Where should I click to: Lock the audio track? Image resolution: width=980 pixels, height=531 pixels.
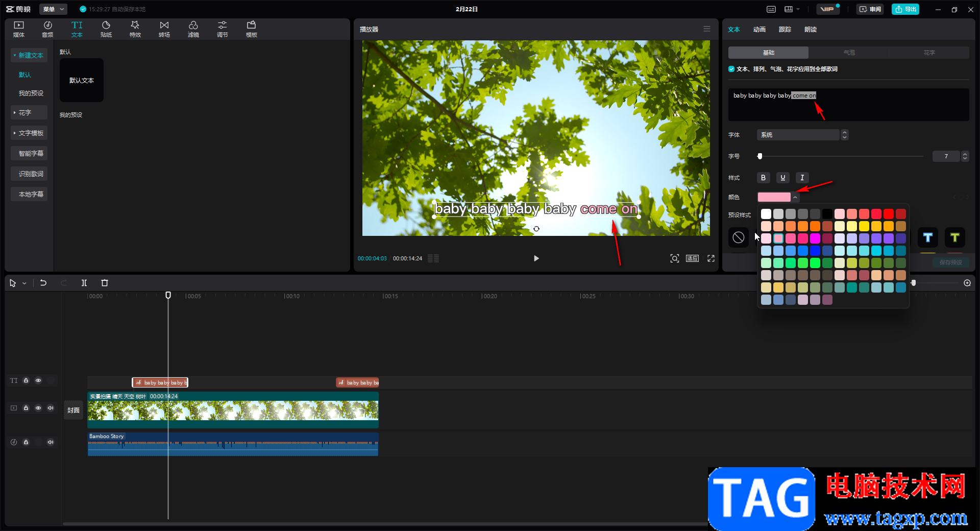26,442
